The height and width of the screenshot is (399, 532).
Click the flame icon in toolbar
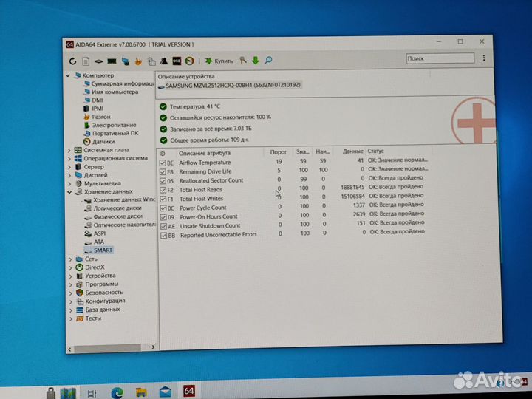point(138,61)
